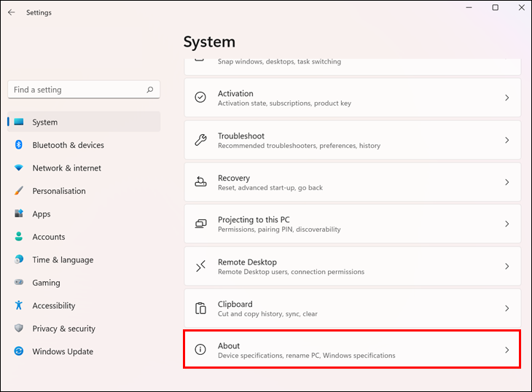Select System in the sidebar
This screenshot has height=392, width=532.
point(84,122)
